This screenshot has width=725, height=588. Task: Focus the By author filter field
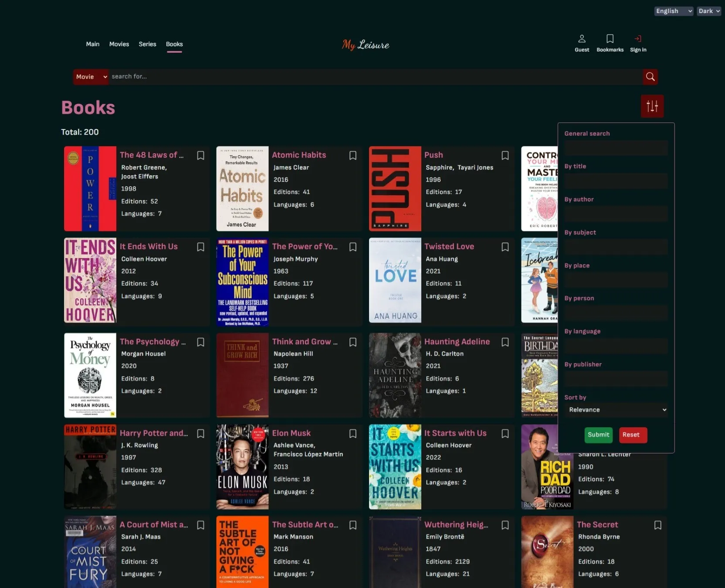[616, 214]
